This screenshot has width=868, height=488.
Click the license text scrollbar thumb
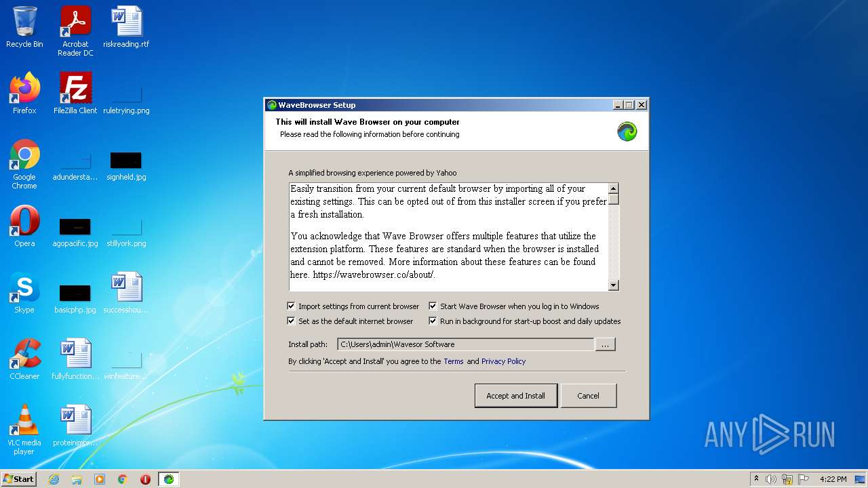tap(613, 199)
